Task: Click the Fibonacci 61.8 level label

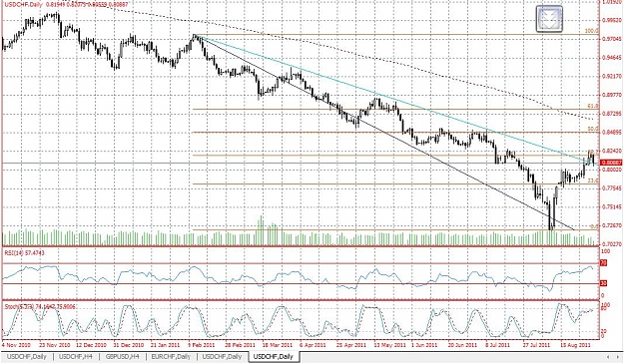Action: coord(593,106)
